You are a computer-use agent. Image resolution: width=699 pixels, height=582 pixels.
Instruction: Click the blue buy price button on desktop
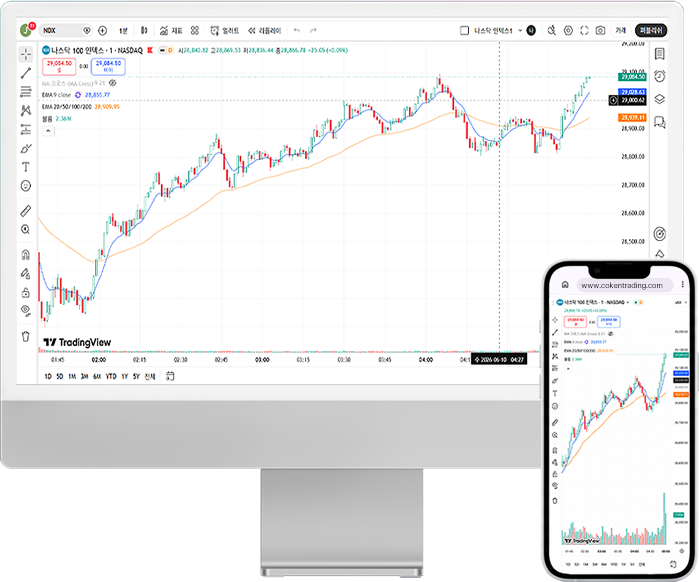click(108, 66)
